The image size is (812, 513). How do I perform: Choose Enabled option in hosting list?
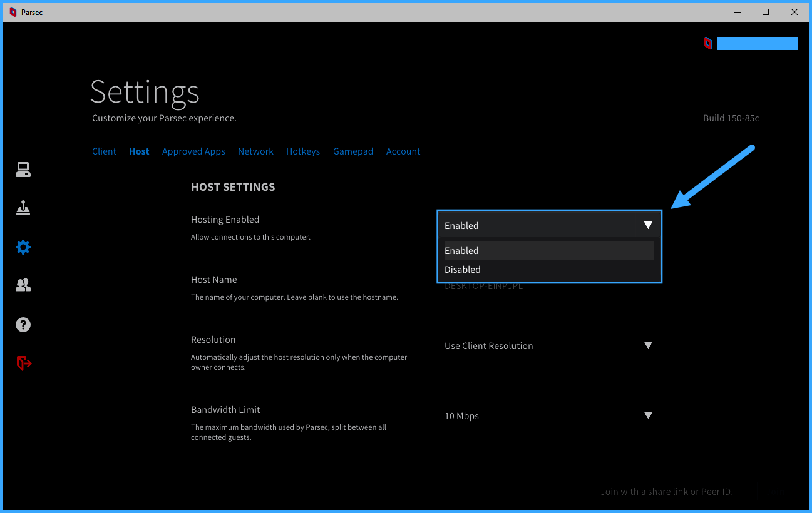[x=549, y=250]
